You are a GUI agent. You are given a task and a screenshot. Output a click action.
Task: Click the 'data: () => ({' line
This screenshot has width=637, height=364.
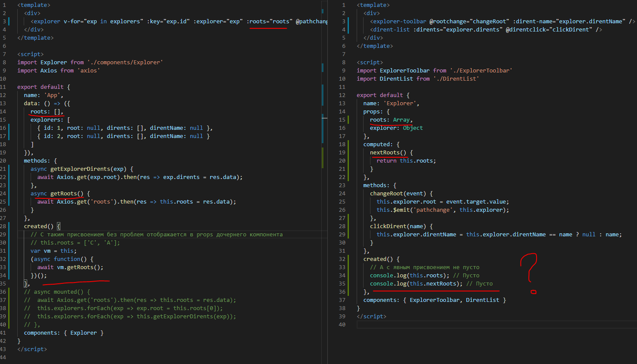[x=47, y=103]
